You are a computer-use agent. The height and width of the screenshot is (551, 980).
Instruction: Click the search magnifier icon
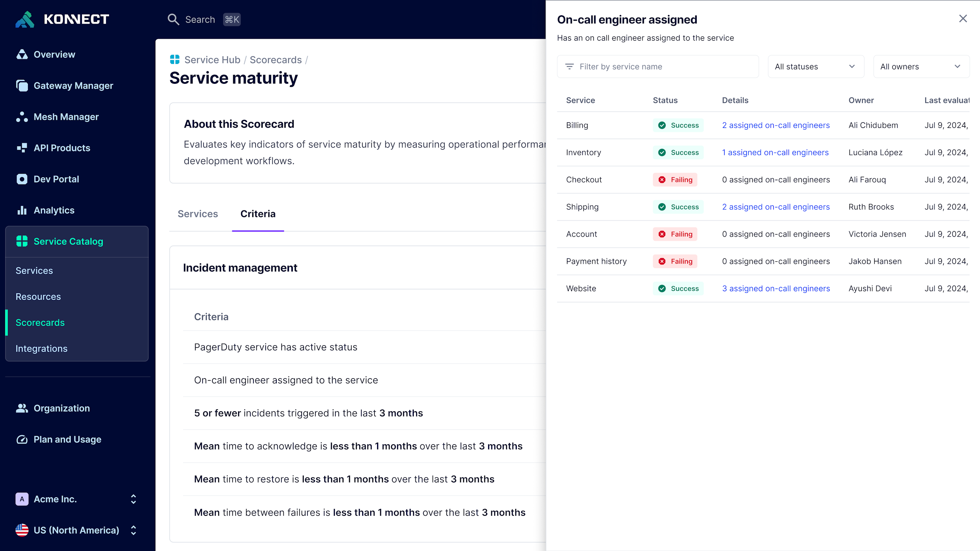click(173, 20)
